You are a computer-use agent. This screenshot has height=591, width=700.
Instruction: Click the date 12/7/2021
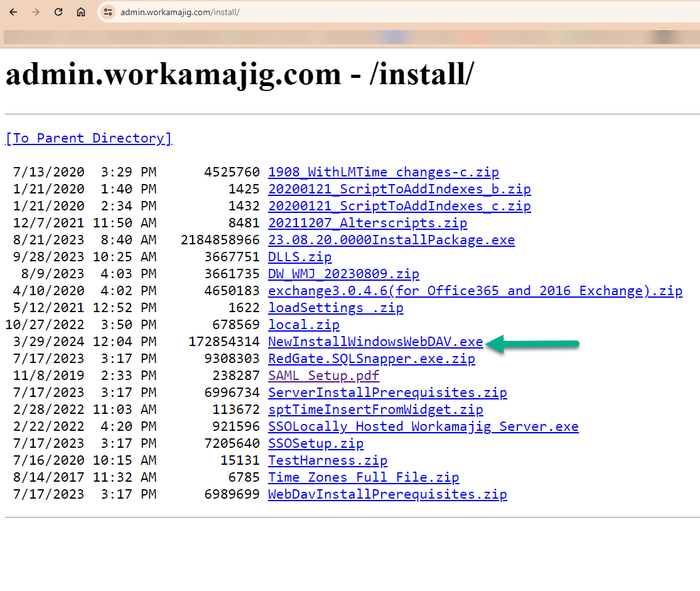(49, 224)
